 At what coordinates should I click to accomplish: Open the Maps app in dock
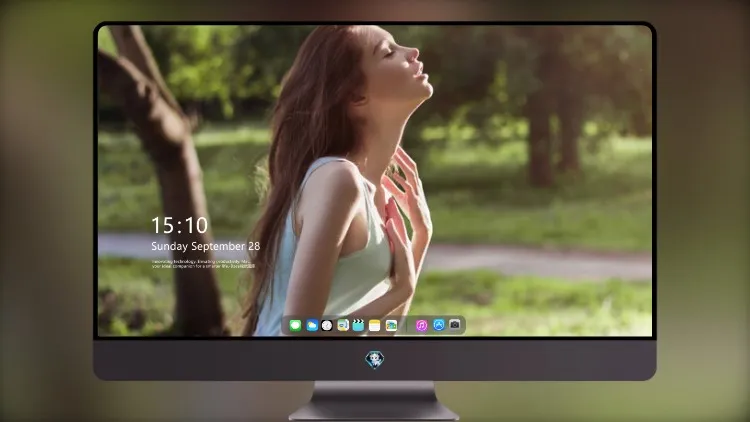pyautogui.click(x=343, y=326)
